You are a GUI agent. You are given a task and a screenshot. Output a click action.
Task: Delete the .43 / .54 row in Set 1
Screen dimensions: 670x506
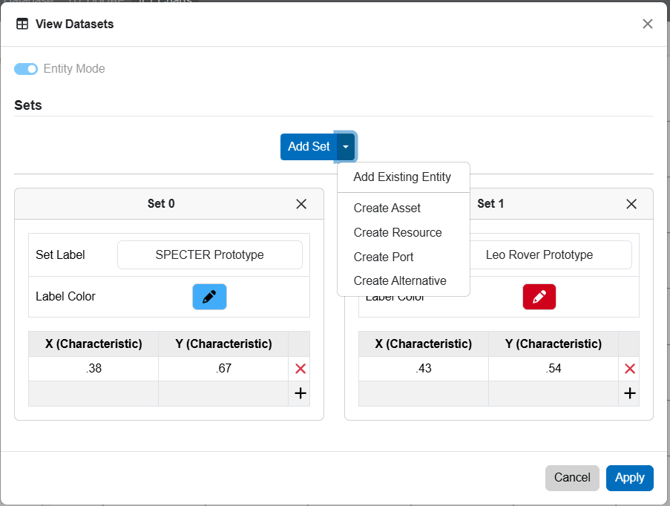tap(630, 368)
